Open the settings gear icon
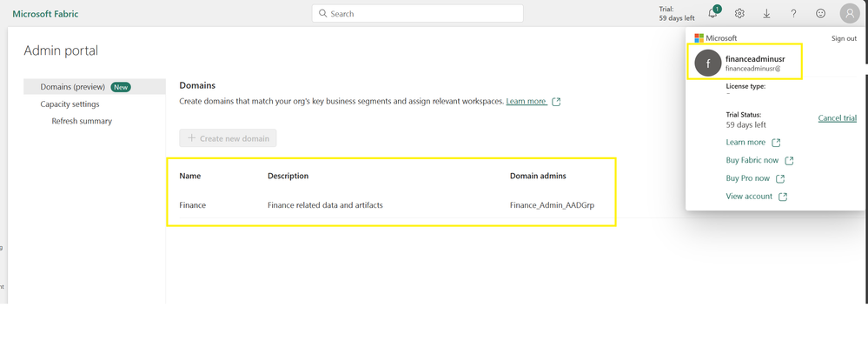This screenshot has width=868, height=361. pos(739,13)
